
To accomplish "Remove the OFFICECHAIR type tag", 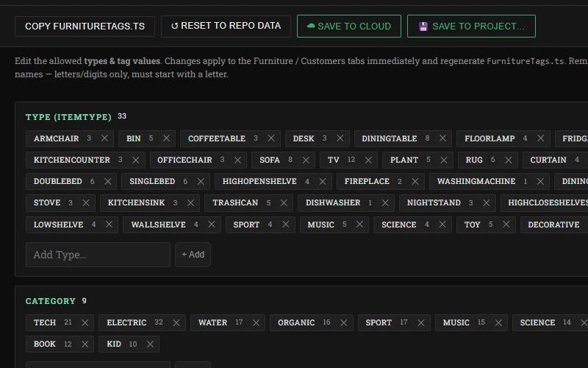I will coord(237,160).
